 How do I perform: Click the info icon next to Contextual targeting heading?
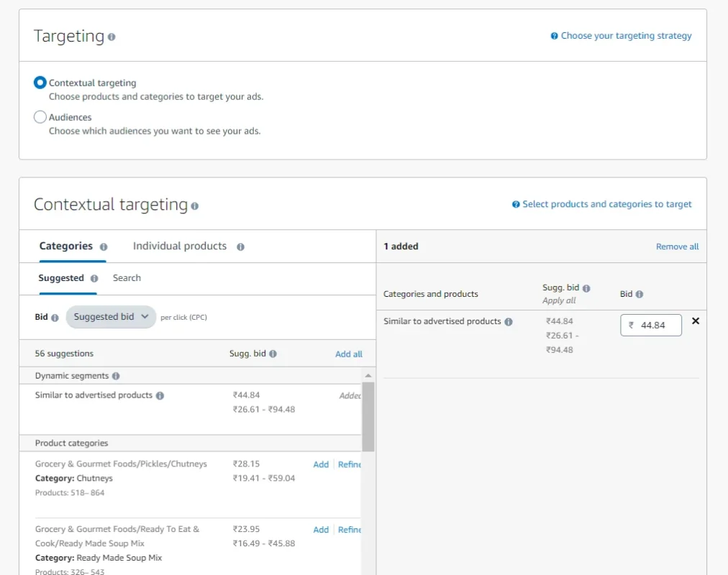click(x=195, y=206)
